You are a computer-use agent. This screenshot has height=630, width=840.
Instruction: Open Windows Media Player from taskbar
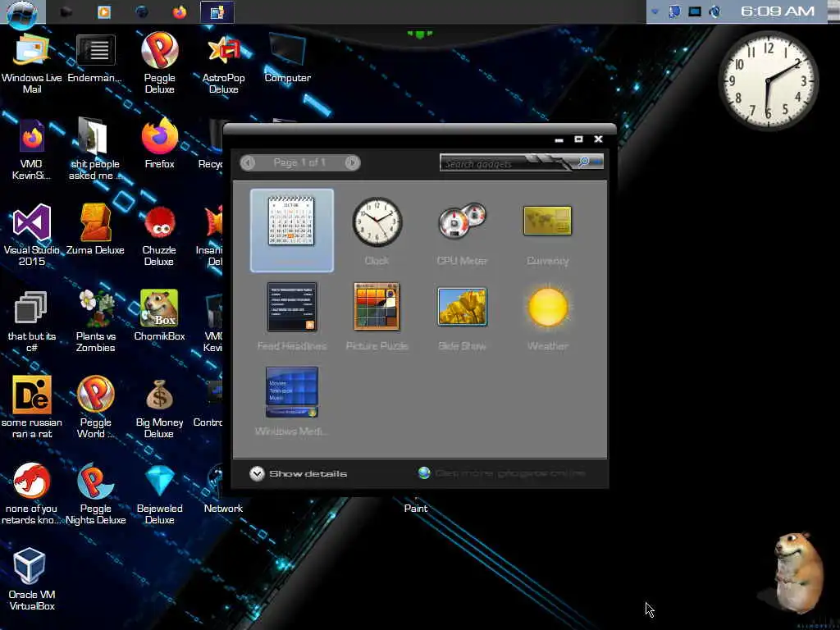pos(104,11)
